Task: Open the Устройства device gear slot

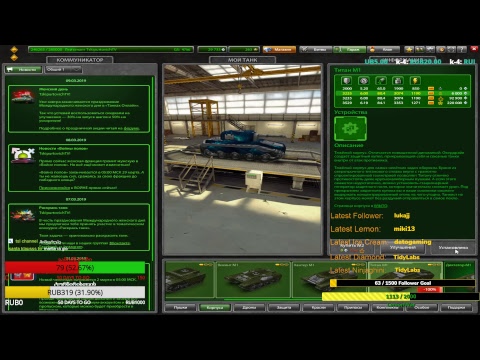Action: (350, 129)
